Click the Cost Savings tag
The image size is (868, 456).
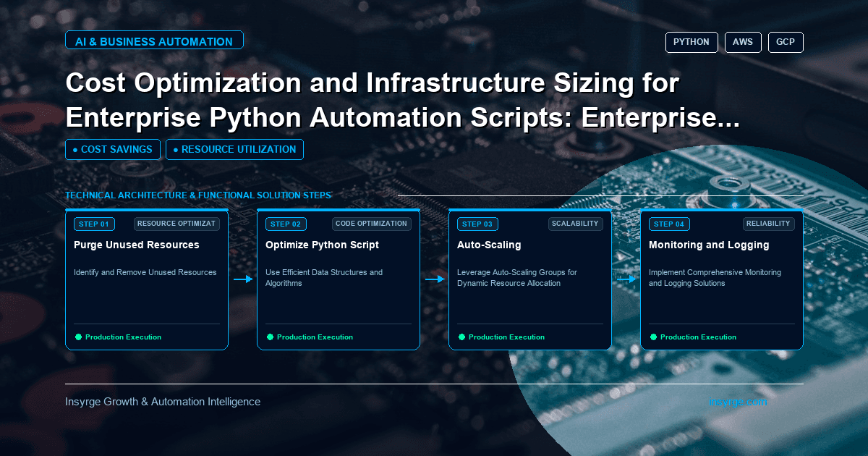coord(112,149)
